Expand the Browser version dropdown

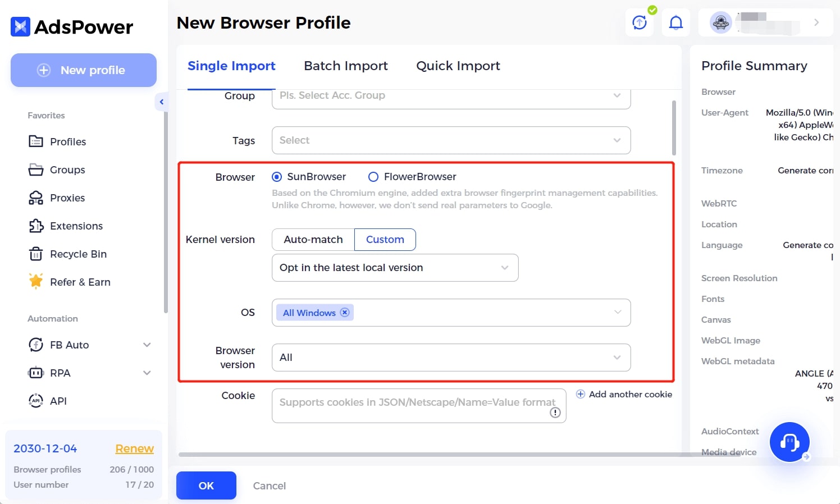point(450,358)
